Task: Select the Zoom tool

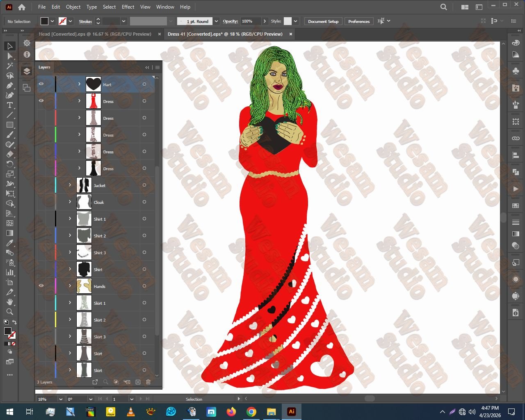Action: pyautogui.click(x=10, y=312)
